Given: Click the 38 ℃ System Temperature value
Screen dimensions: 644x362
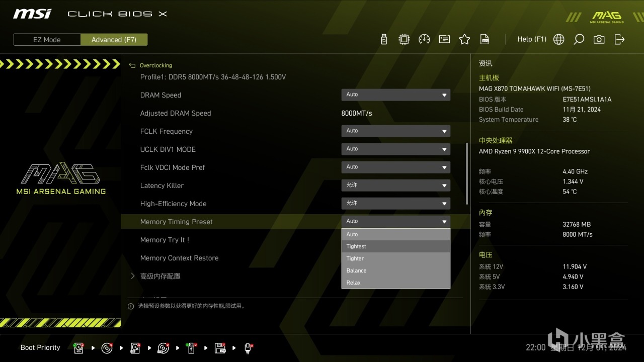Looking at the screenshot, I should pyautogui.click(x=570, y=120).
